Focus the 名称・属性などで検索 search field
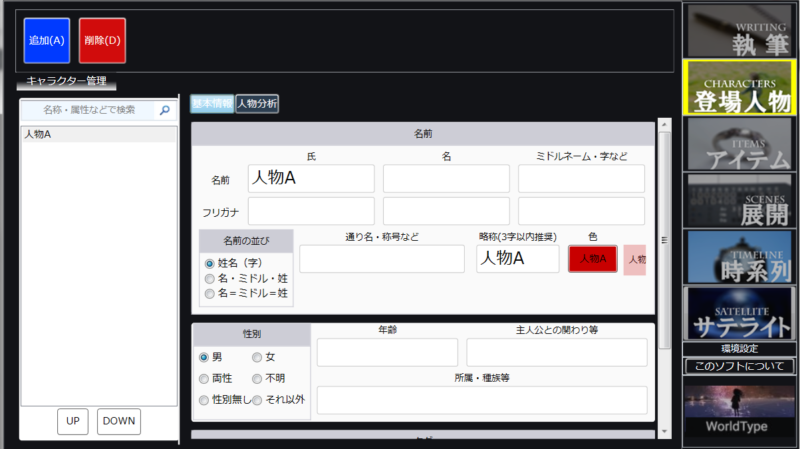This screenshot has width=800, height=449. (89, 110)
